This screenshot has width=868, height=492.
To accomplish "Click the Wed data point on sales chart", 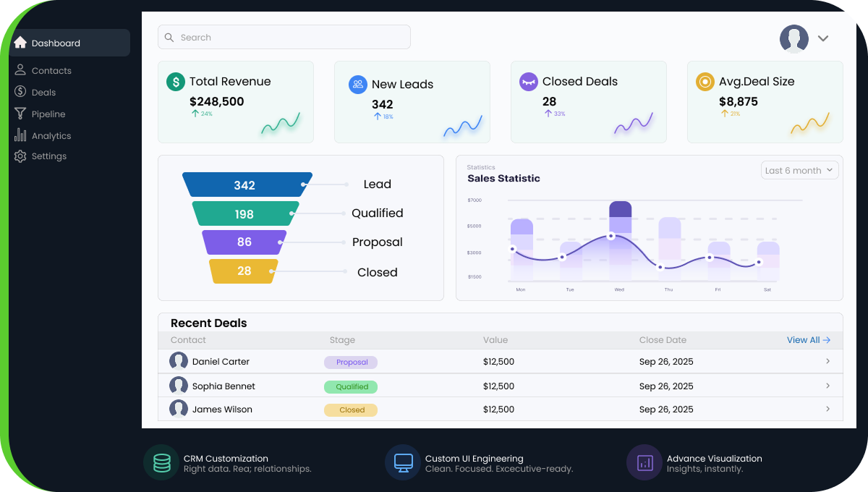I will coord(611,236).
